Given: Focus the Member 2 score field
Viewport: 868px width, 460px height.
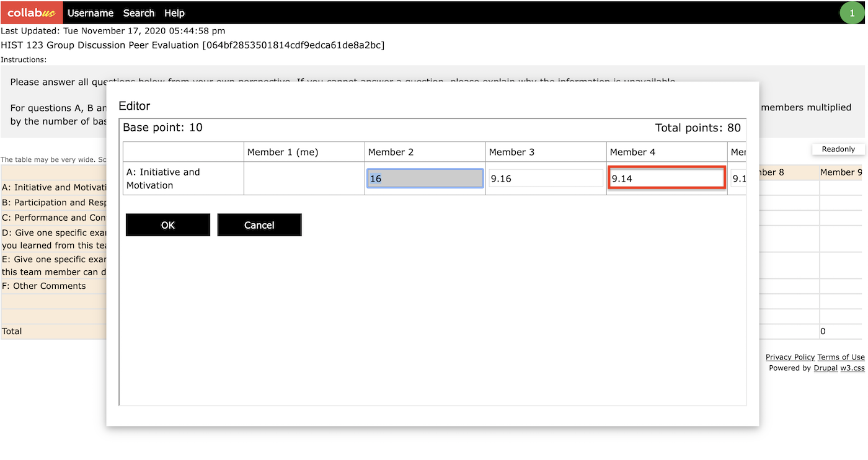Looking at the screenshot, I should [425, 179].
